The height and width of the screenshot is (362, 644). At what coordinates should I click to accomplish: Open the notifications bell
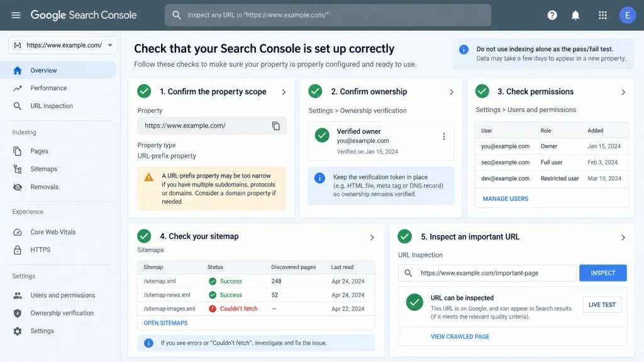click(575, 15)
